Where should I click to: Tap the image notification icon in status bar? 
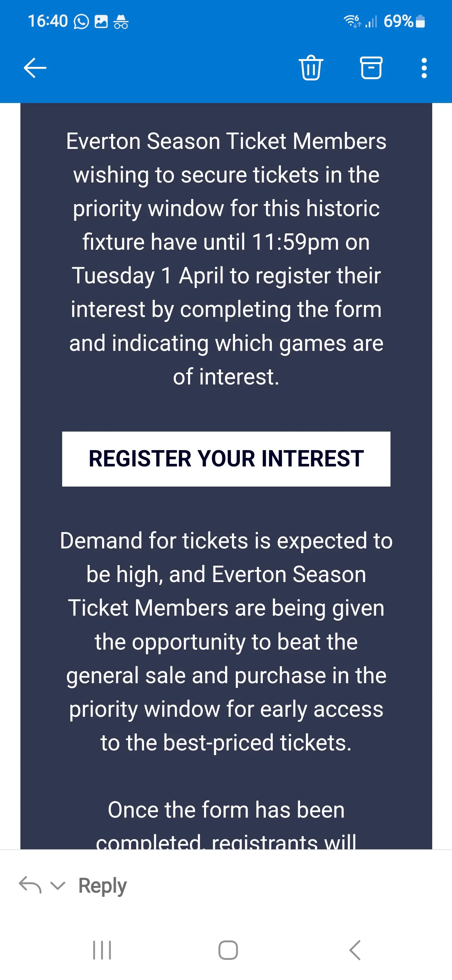click(x=101, y=22)
